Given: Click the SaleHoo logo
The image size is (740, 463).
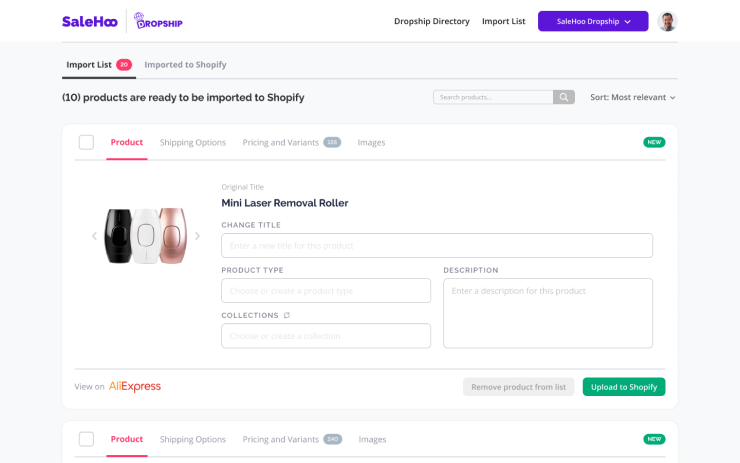Looking at the screenshot, I should click(x=90, y=22).
